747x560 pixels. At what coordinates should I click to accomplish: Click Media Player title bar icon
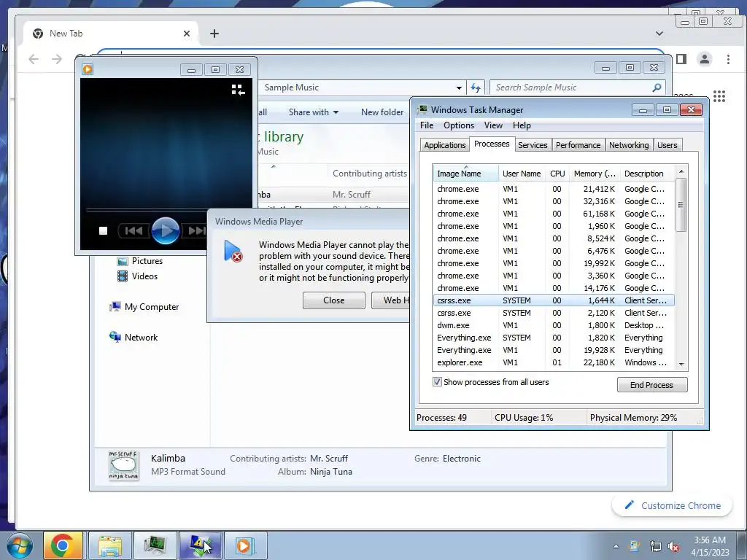[x=88, y=69]
